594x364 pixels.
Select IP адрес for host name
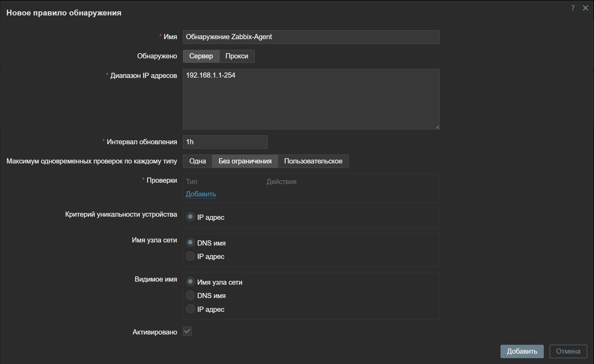tap(190, 256)
